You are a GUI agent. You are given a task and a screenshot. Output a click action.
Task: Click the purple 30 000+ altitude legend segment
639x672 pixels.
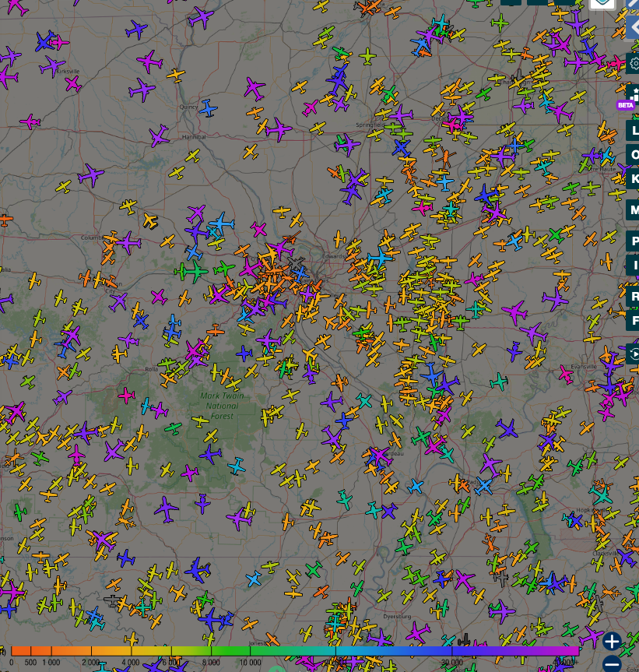click(x=515, y=651)
